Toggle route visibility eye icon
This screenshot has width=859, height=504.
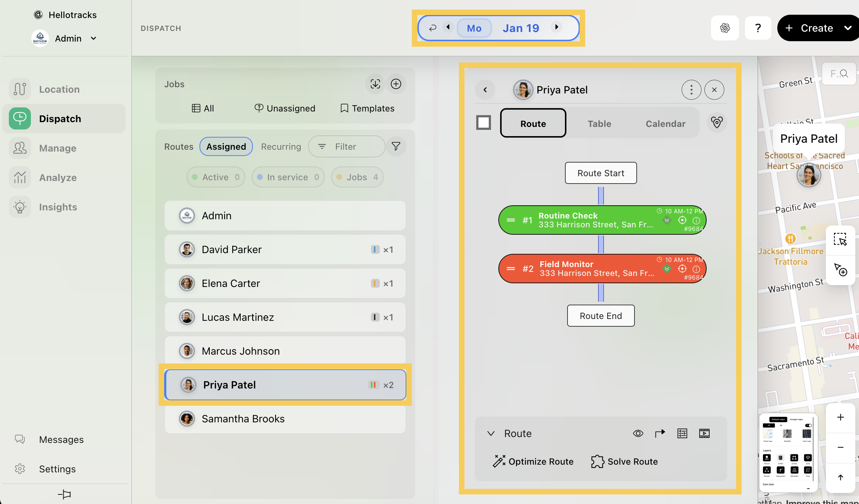coord(638,433)
